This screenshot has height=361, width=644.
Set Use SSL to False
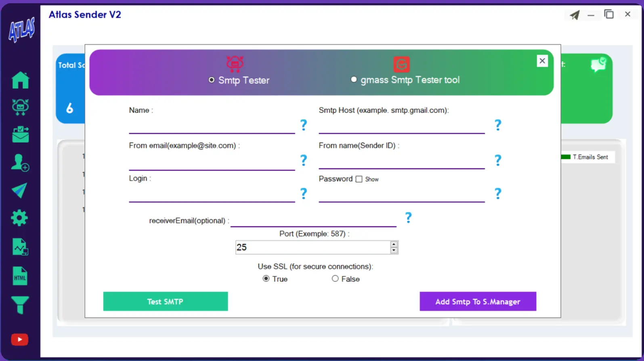click(x=335, y=279)
